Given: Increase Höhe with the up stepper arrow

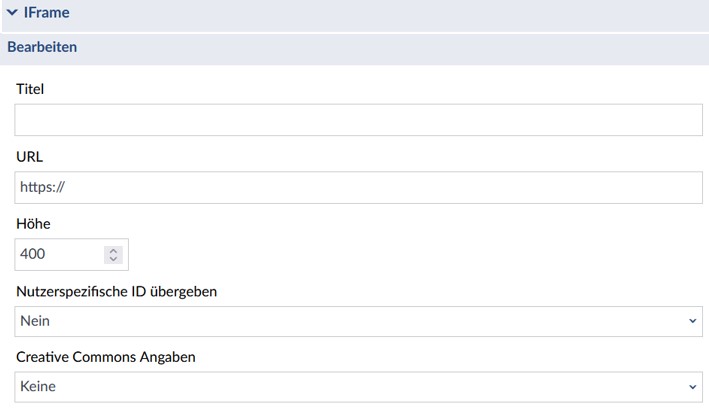Looking at the screenshot, I should click(x=113, y=250).
